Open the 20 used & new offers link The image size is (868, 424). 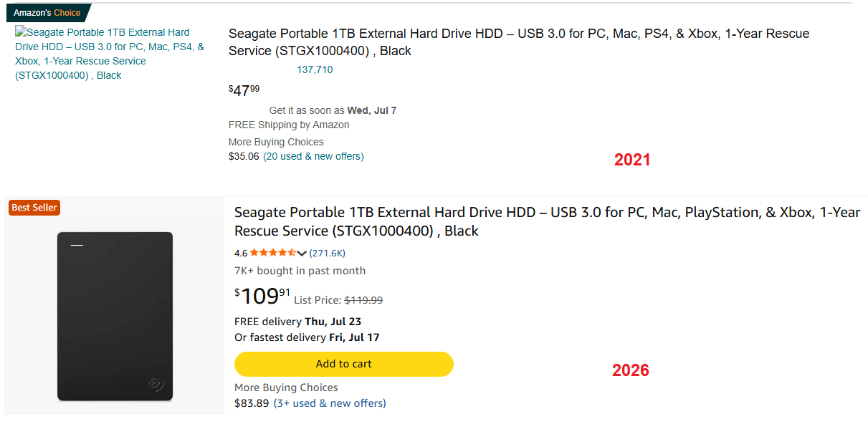pos(313,156)
